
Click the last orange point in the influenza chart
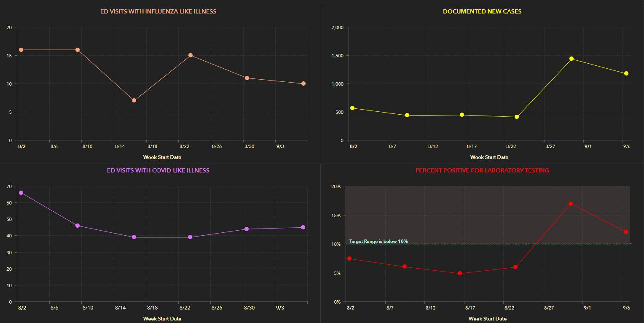(x=303, y=83)
